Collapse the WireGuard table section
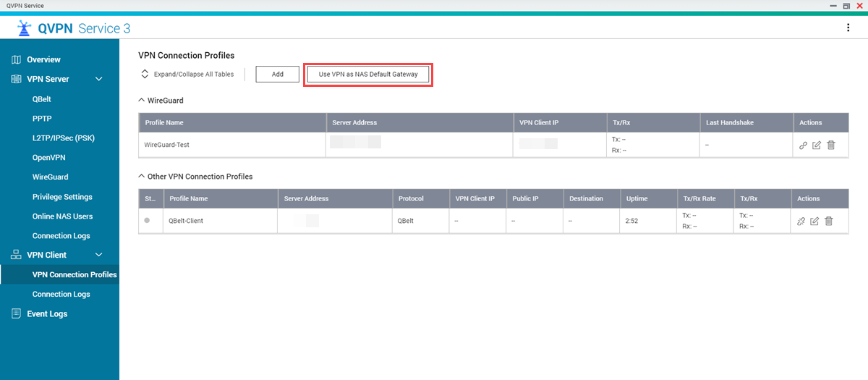868x380 pixels. pos(141,101)
